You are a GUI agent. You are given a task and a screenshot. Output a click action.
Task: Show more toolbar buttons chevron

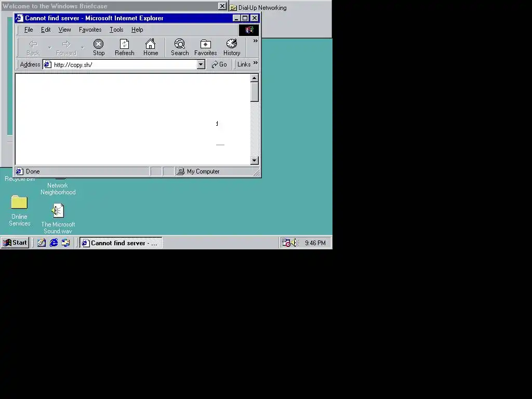pyautogui.click(x=255, y=41)
